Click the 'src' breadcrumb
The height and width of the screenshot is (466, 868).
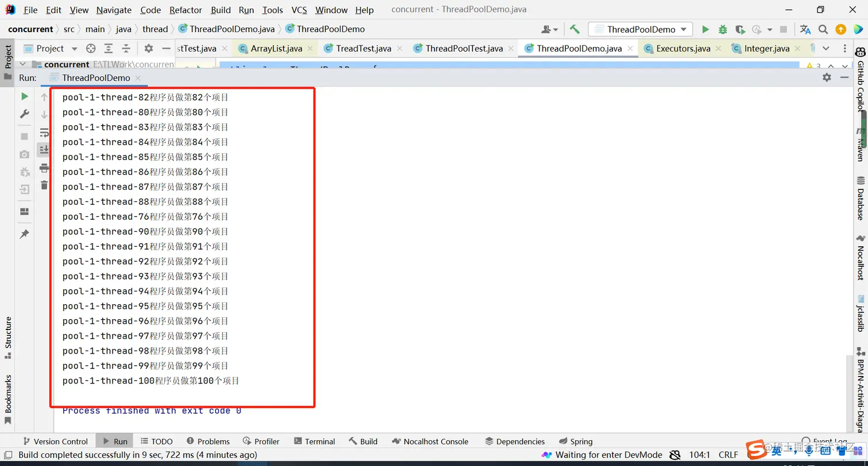69,29
